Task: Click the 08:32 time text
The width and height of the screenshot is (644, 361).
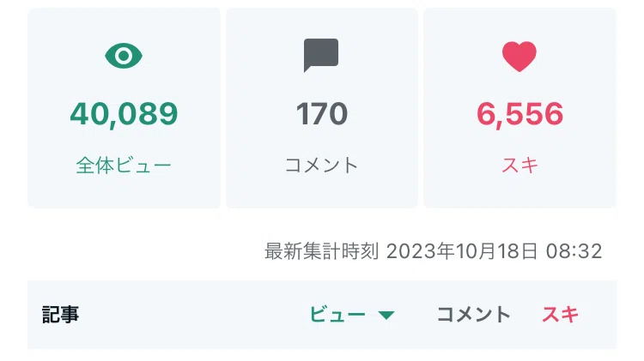Action: pos(574,251)
